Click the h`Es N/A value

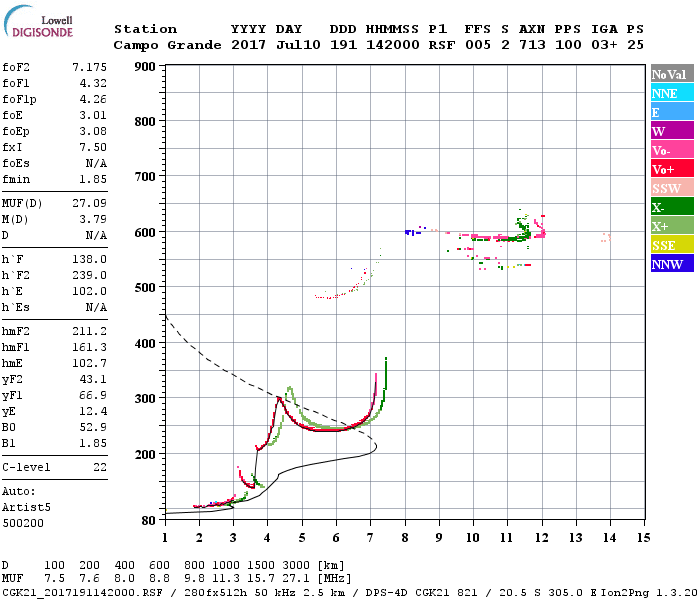[96, 308]
